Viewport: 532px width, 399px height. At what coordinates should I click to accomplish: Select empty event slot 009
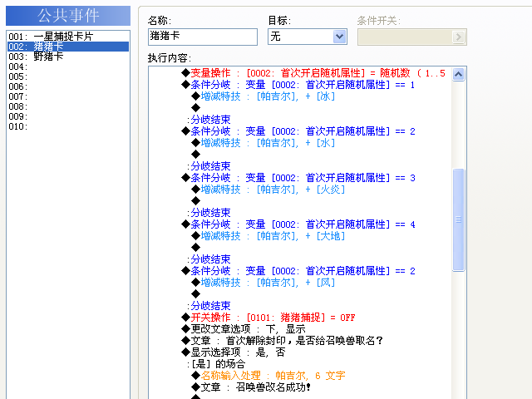pyautogui.click(x=68, y=116)
